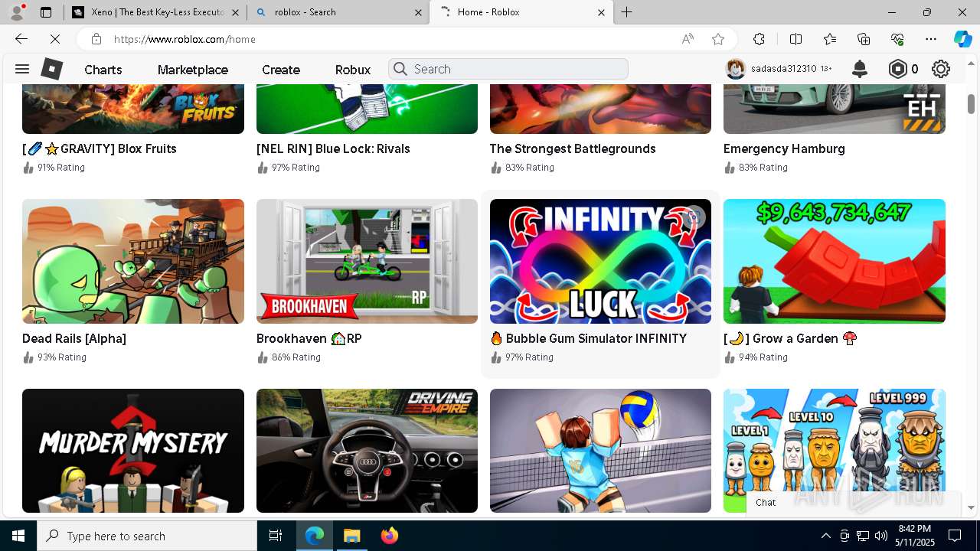View site information lock icon
This screenshot has width=980, height=551.
coord(96,39)
